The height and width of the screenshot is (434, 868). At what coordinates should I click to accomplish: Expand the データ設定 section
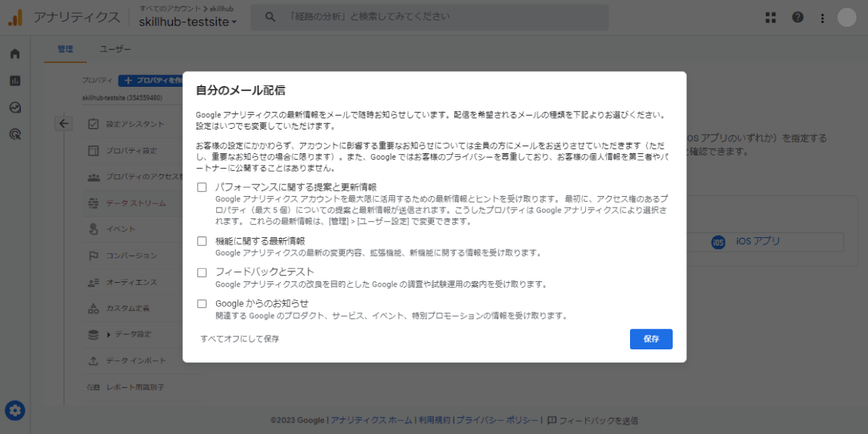(x=129, y=334)
